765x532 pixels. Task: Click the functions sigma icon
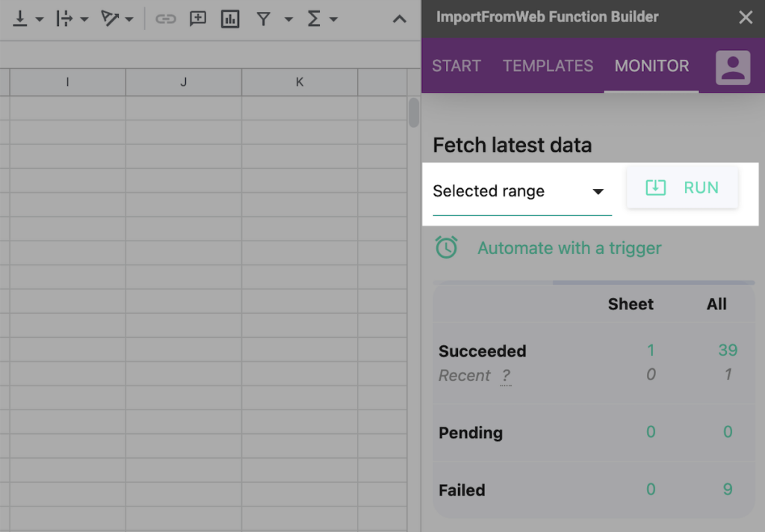click(314, 19)
